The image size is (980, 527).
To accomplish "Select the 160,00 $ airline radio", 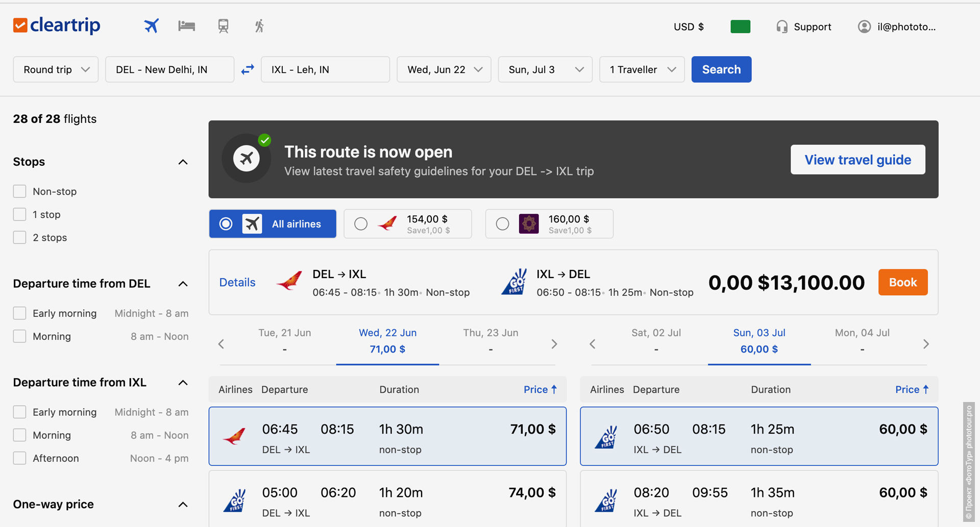I will click(502, 223).
